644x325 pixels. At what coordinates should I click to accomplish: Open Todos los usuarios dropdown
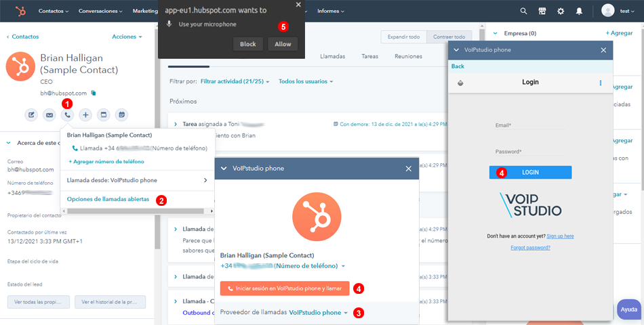pyautogui.click(x=306, y=81)
